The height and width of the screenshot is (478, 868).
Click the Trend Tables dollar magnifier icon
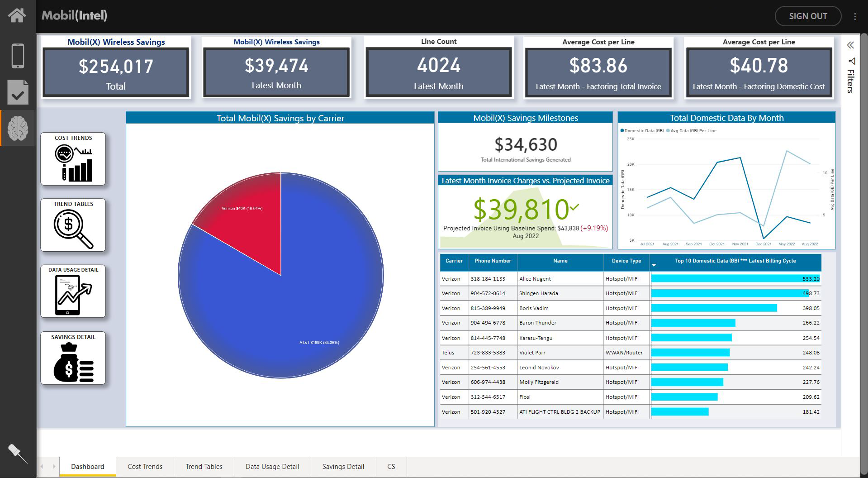[x=72, y=225]
